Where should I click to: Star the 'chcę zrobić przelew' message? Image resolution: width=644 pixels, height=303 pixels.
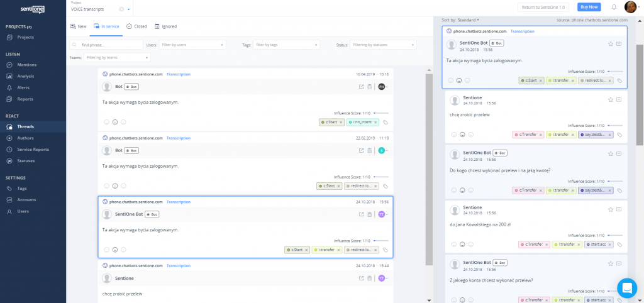point(610,99)
